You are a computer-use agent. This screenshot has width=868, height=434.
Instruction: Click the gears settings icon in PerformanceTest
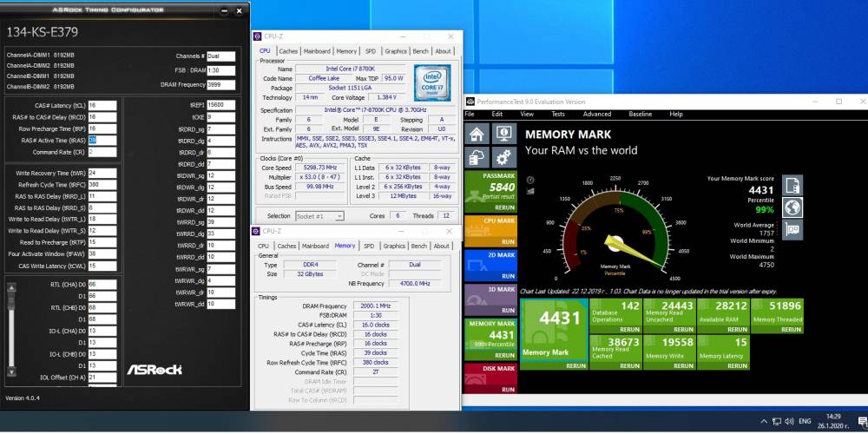(x=503, y=157)
